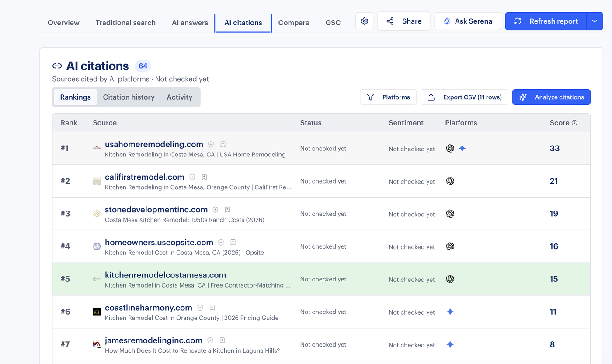Click the ChatGPT icon in the kitchenremodelcostamesa.com row

click(x=450, y=279)
